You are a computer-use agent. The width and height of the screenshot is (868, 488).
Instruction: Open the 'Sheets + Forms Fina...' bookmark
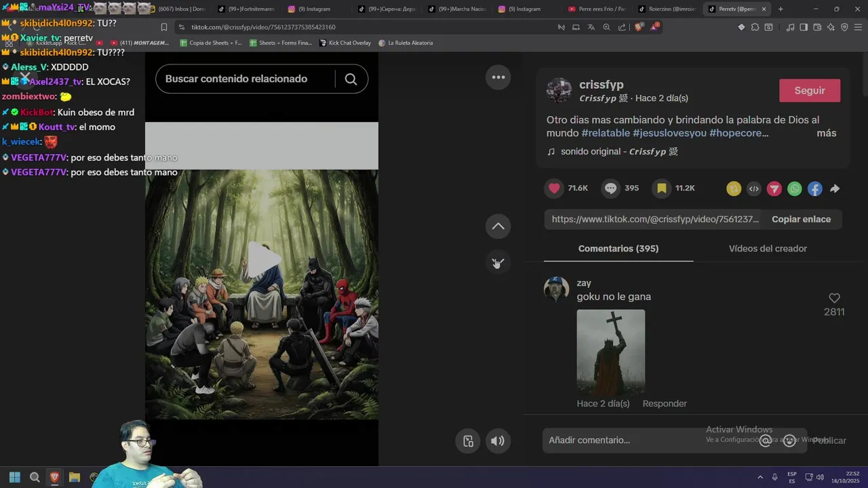coord(281,43)
